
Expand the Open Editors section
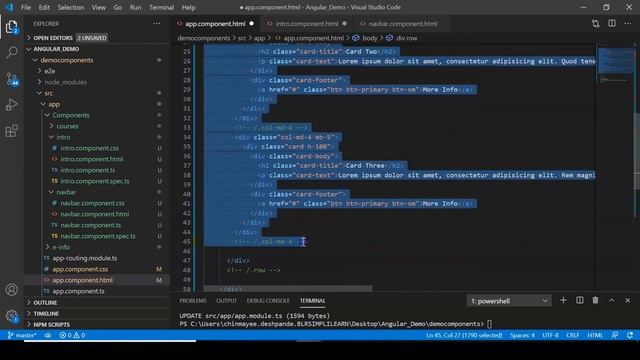coord(53,38)
